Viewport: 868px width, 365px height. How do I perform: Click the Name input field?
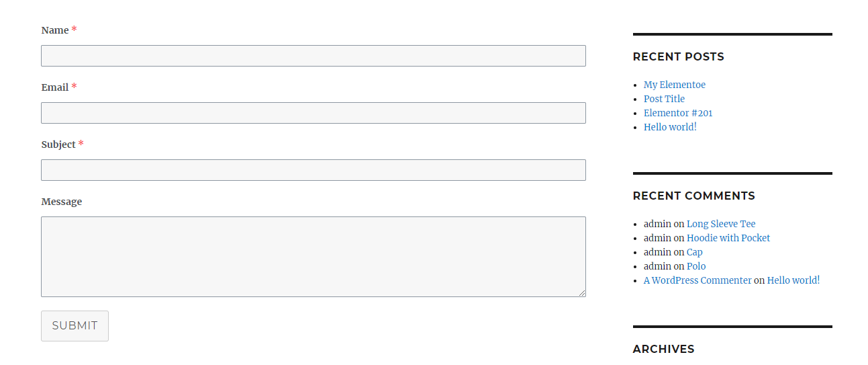coord(314,56)
